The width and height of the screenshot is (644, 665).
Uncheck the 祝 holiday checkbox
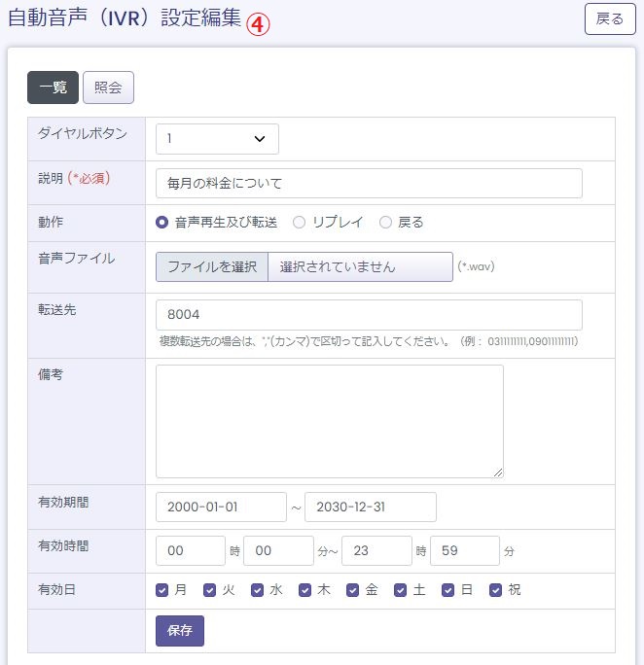pyautogui.click(x=496, y=590)
